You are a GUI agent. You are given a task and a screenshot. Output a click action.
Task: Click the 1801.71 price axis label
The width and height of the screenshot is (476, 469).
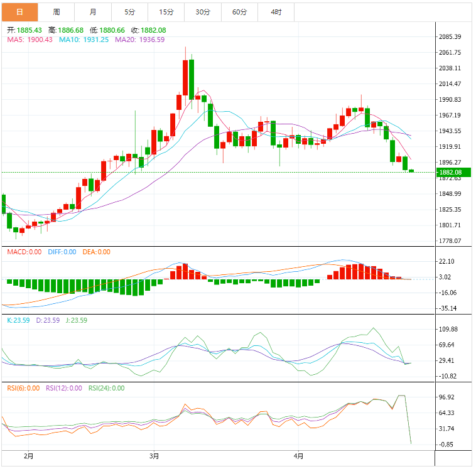[450, 225]
